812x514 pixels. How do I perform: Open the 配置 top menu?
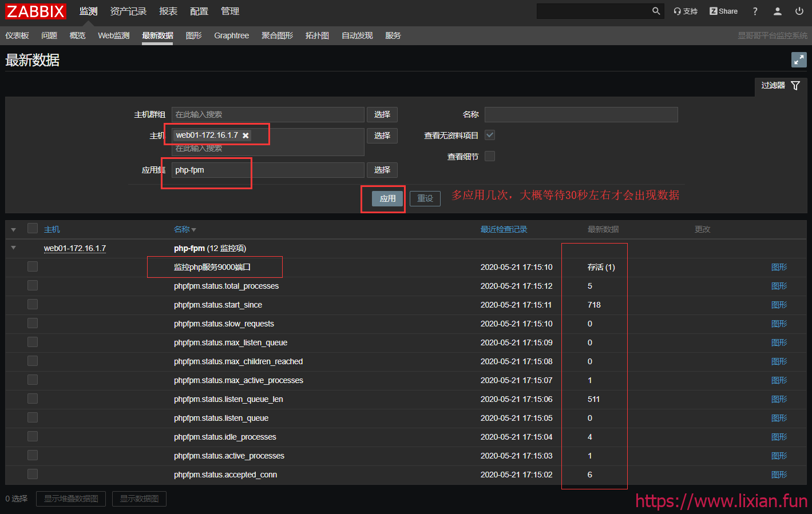pyautogui.click(x=199, y=11)
